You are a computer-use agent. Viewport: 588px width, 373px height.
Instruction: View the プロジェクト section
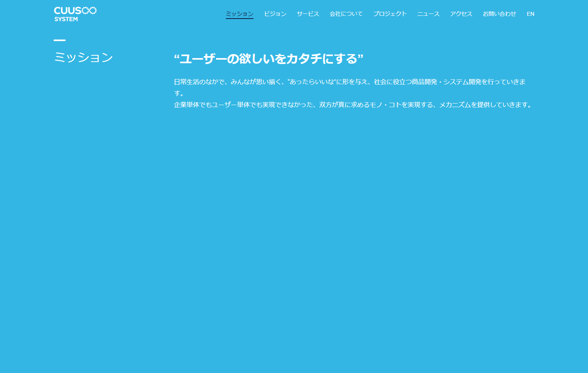click(x=390, y=13)
